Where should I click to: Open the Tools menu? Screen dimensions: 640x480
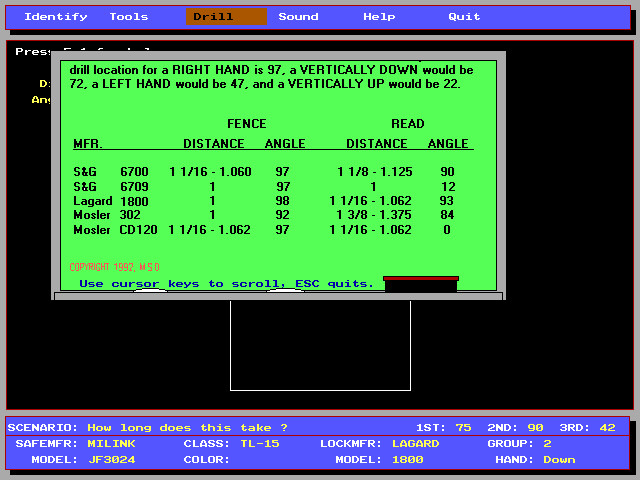(x=129, y=17)
